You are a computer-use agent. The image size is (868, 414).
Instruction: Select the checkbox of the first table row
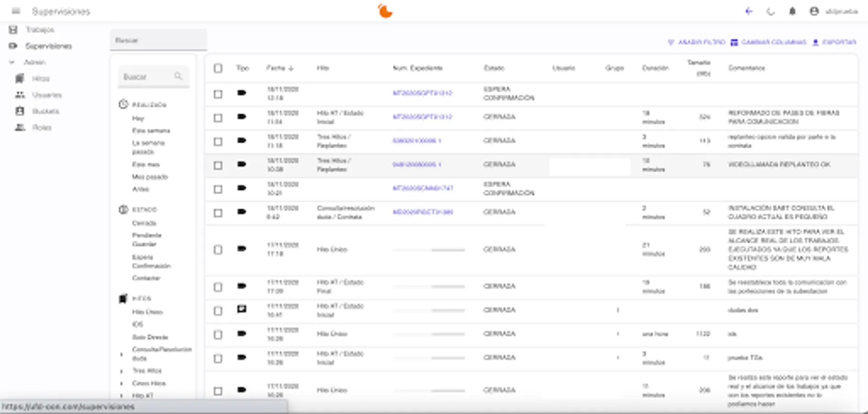[x=218, y=93]
